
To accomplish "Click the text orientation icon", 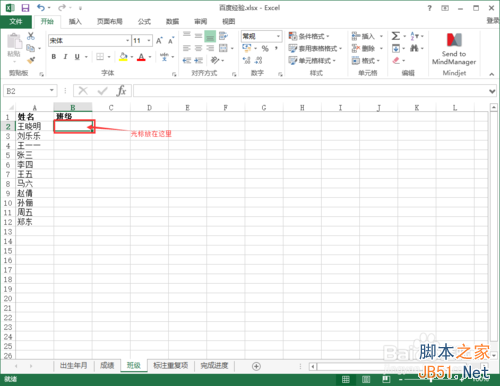I will coord(215,60).
